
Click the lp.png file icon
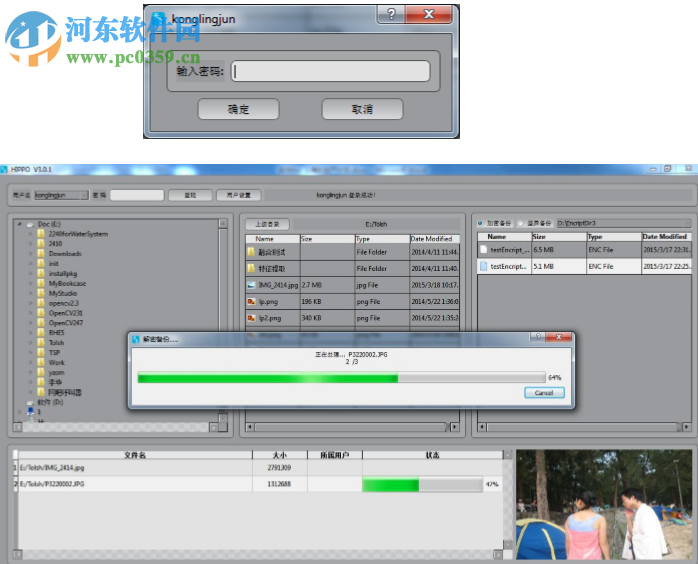tap(251, 301)
